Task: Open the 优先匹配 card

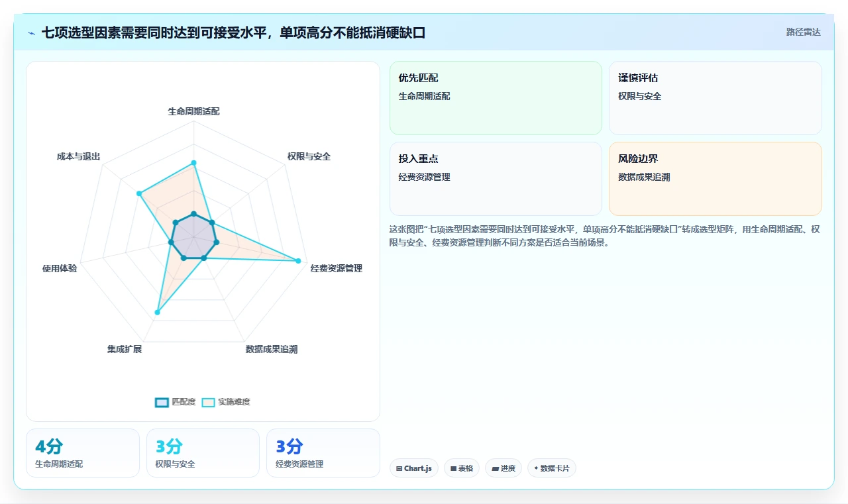Action: click(x=496, y=98)
